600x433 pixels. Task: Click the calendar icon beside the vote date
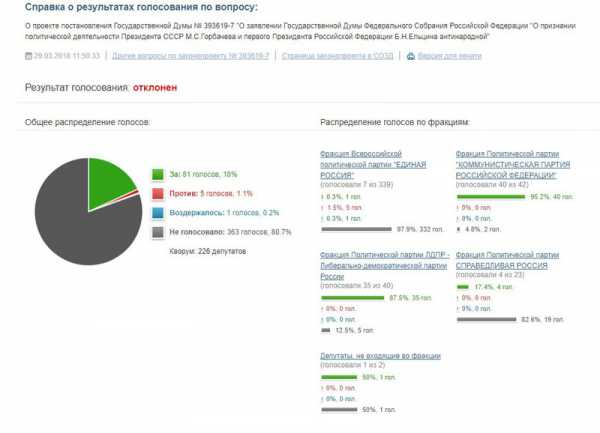pos(28,56)
